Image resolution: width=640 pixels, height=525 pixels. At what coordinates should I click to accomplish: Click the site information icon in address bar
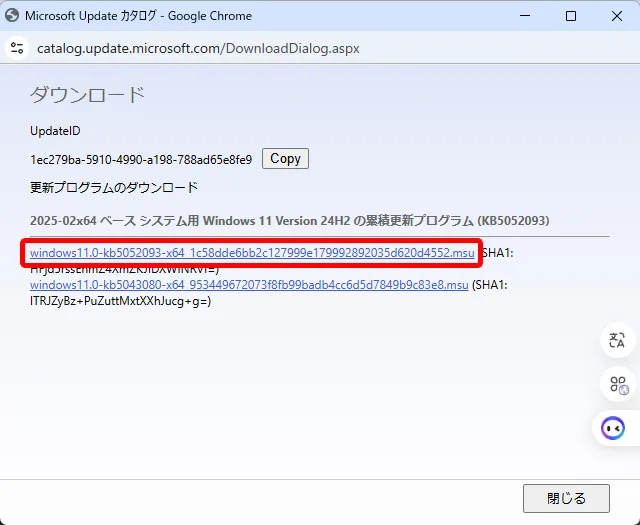tap(17, 48)
